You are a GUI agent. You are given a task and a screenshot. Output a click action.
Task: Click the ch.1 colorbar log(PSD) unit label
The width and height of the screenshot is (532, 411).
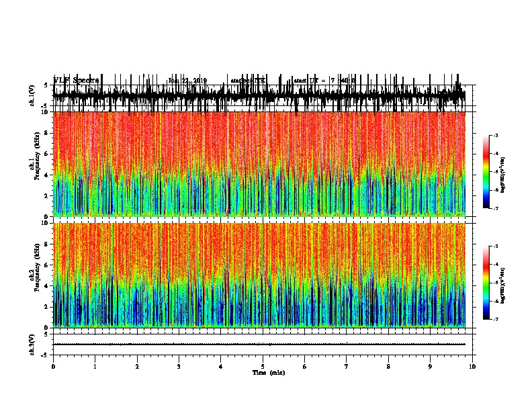click(x=503, y=175)
